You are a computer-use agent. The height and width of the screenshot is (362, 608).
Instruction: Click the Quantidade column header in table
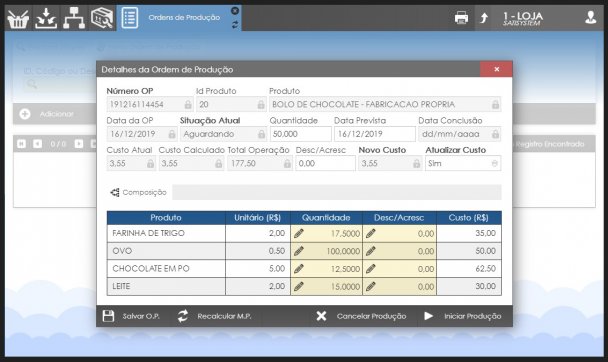pyautogui.click(x=326, y=218)
